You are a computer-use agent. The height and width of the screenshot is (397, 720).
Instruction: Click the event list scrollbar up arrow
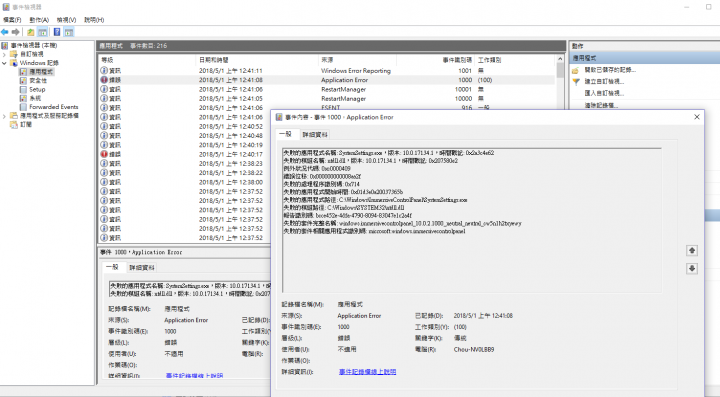(560, 59)
